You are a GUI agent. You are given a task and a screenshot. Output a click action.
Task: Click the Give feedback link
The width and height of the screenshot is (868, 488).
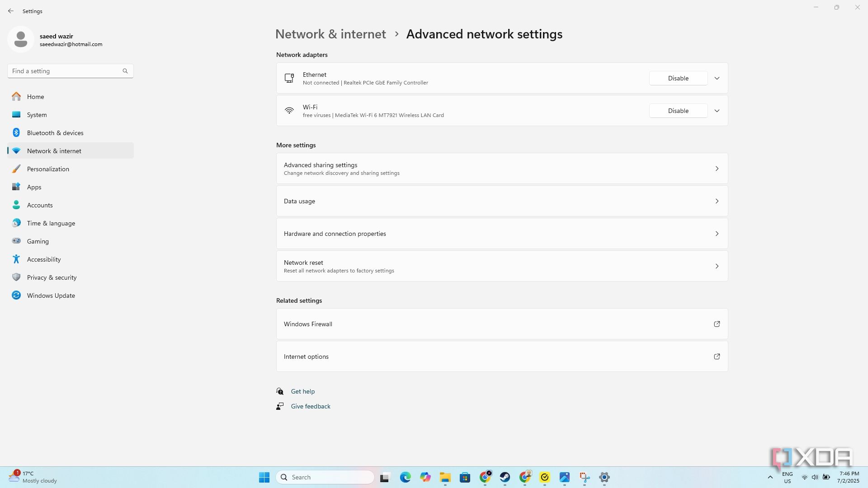pyautogui.click(x=311, y=406)
